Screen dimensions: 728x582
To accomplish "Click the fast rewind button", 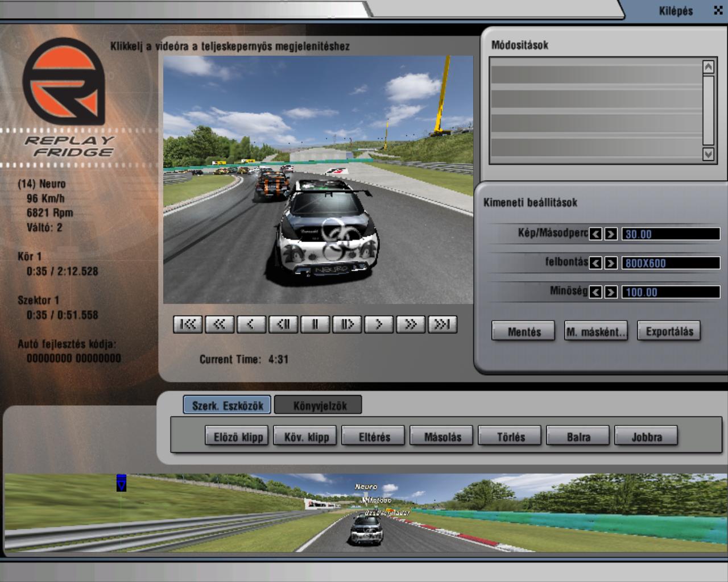I will click(220, 325).
